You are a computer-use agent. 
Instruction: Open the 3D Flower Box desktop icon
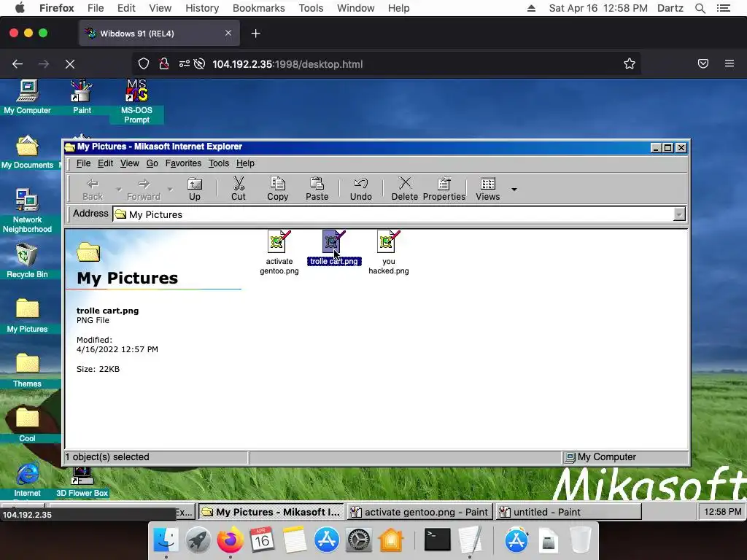coord(82,482)
